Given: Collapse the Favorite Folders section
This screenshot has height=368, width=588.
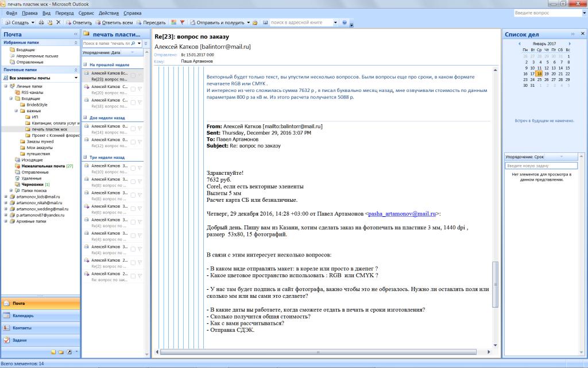Looking at the screenshot, I should tap(76, 43).
